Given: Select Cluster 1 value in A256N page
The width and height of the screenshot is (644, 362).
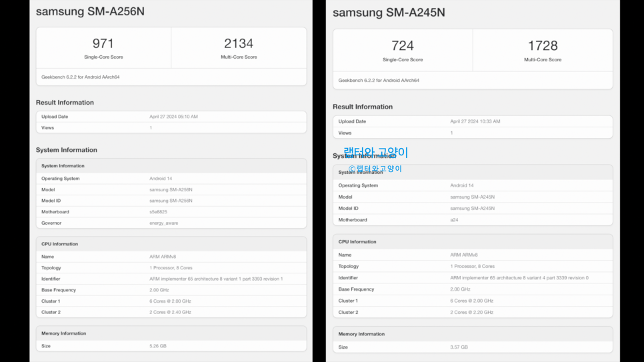Looking at the screenshot, I should coord(170,301).
